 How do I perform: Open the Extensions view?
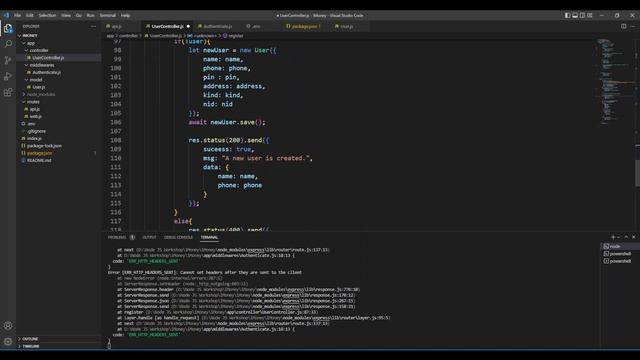8,92
